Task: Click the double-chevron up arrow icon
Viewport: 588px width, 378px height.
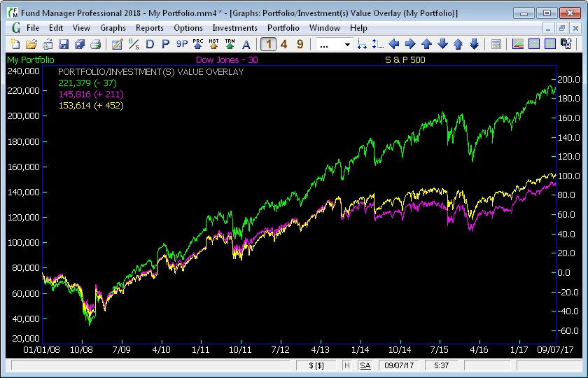Action: [458, 44]
